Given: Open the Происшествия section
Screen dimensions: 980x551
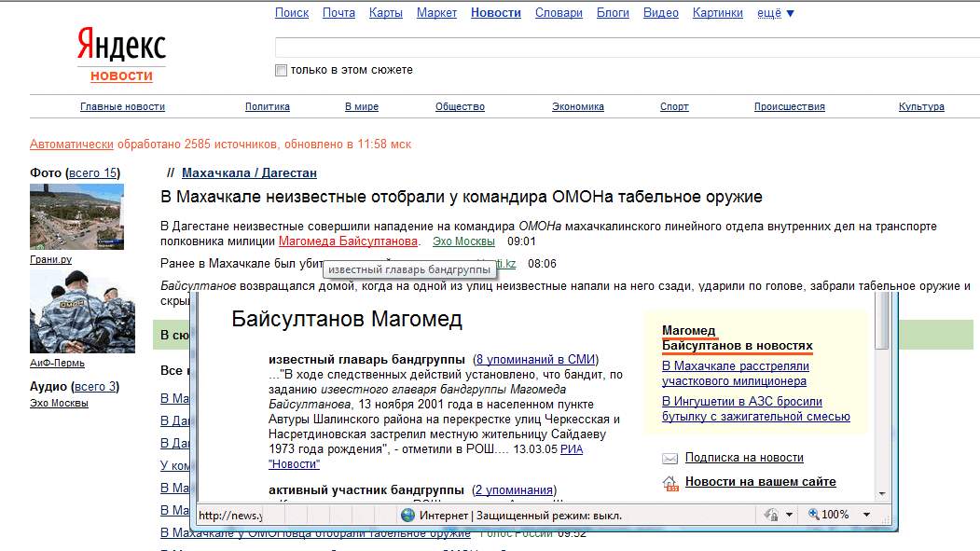Looking at the screenshot, I should [790, 107].
